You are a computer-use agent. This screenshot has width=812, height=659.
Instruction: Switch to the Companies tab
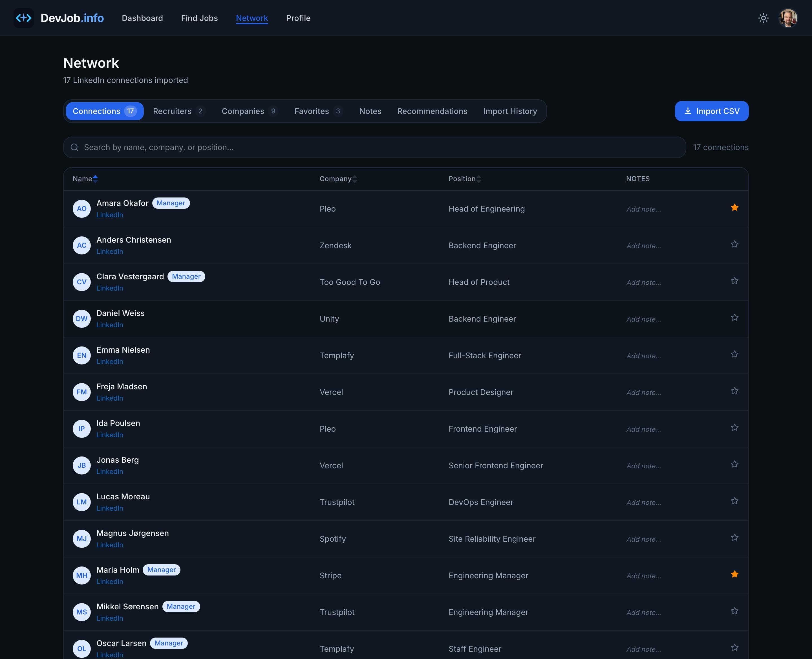(x=250, y=111)
